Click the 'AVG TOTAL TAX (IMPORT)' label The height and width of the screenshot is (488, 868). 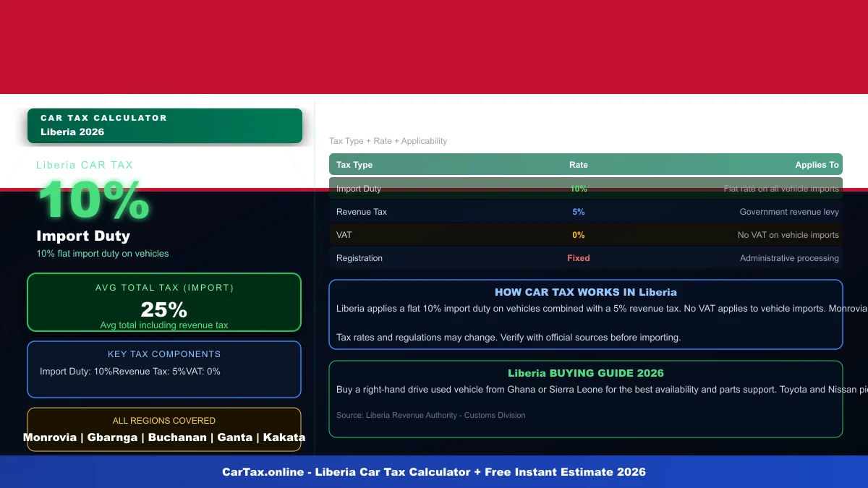[x=164, y=288]
